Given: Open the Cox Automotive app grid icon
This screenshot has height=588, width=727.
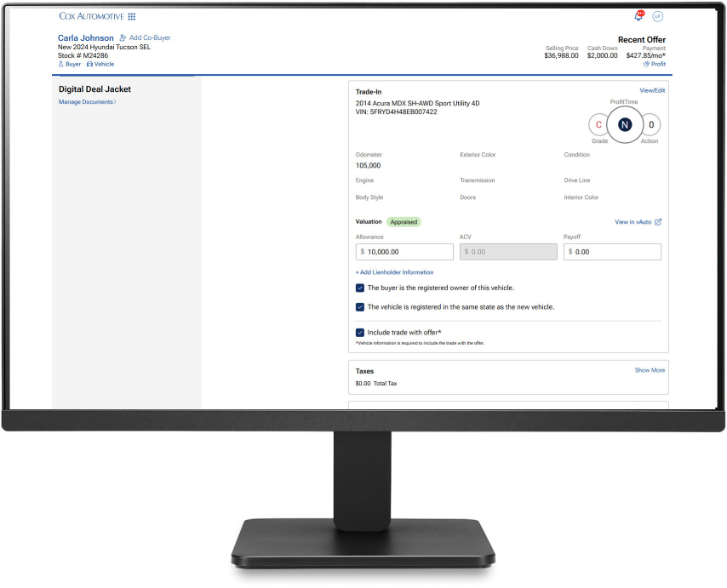Looking at the screenshot, I should point(132,16).
